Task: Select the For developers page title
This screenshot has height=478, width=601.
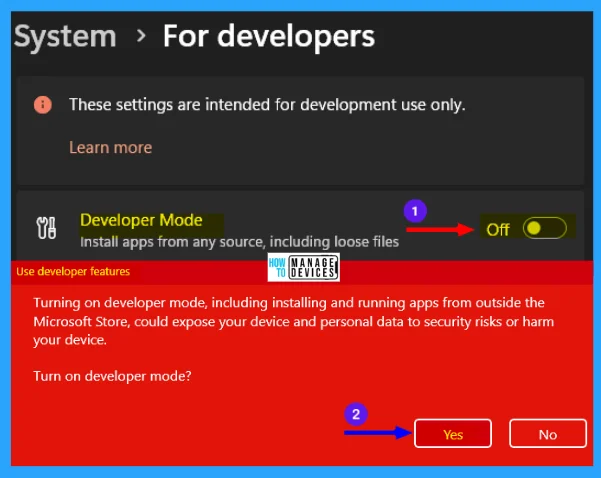Action: pos(269,37)
